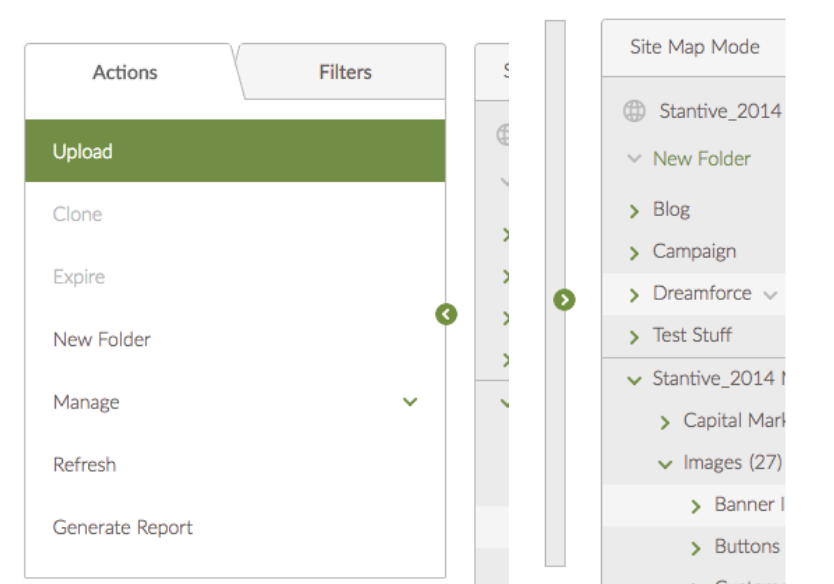Expand the Test Stuff folder chevron
Viewport: 834px width, 584px height.
tap(634, 337)
